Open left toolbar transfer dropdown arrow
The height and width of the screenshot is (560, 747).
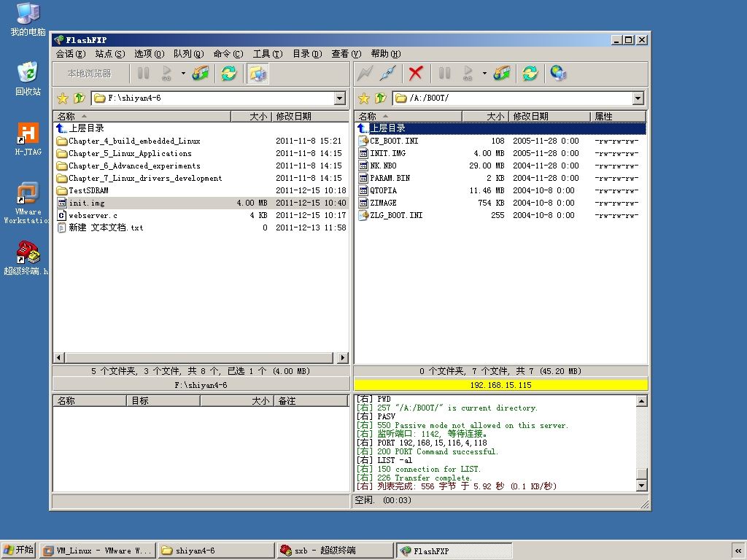183,74
